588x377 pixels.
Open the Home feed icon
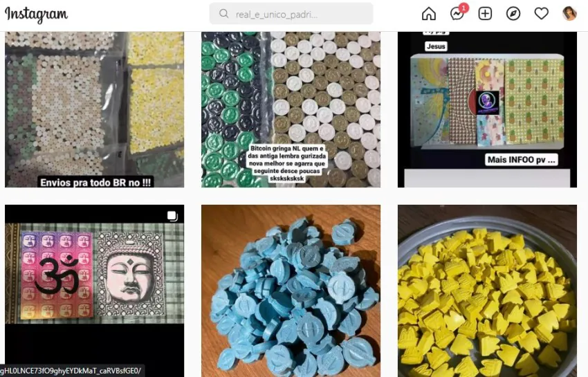[429, 14]
